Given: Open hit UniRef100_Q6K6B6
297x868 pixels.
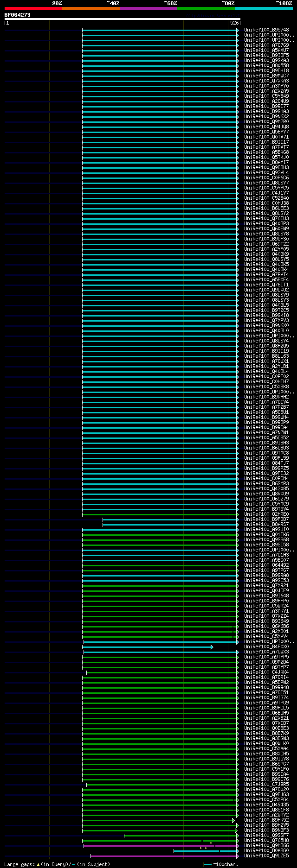Looking at the screenshot, I should (266, 627).
